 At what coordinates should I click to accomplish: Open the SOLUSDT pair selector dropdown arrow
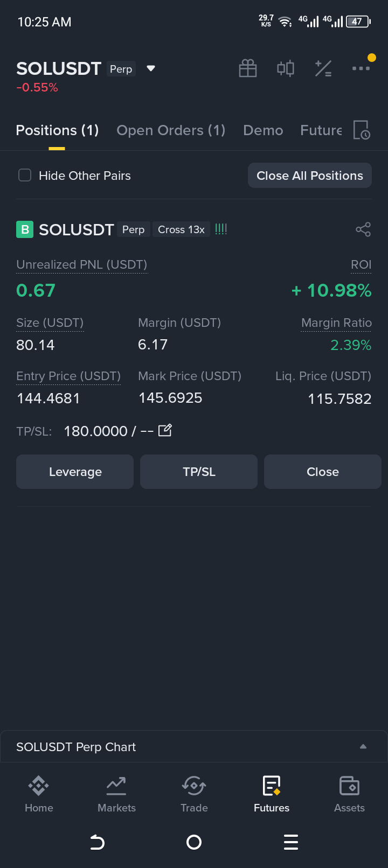click(151, 68)
